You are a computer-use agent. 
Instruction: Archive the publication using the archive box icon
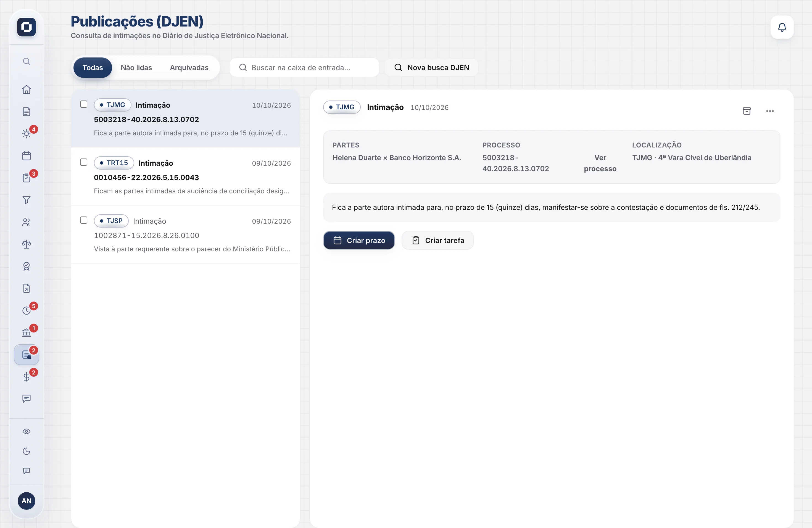point(747,111)
